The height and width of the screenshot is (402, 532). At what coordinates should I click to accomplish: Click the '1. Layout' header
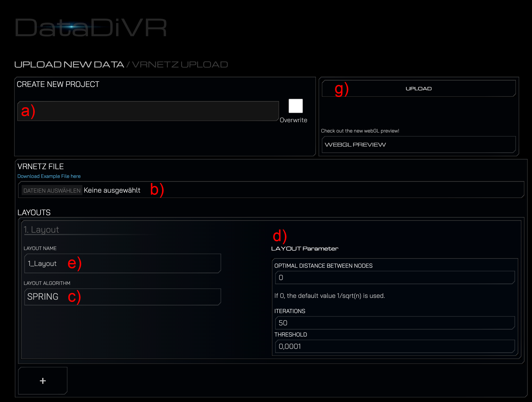[x=41, y=229]
